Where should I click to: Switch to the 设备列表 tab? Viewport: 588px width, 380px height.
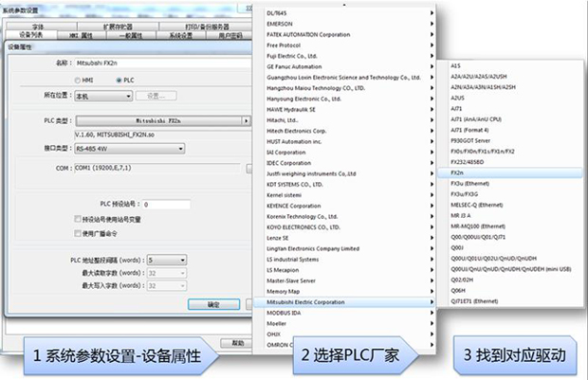pyautogui.click(x=31, y=35)
